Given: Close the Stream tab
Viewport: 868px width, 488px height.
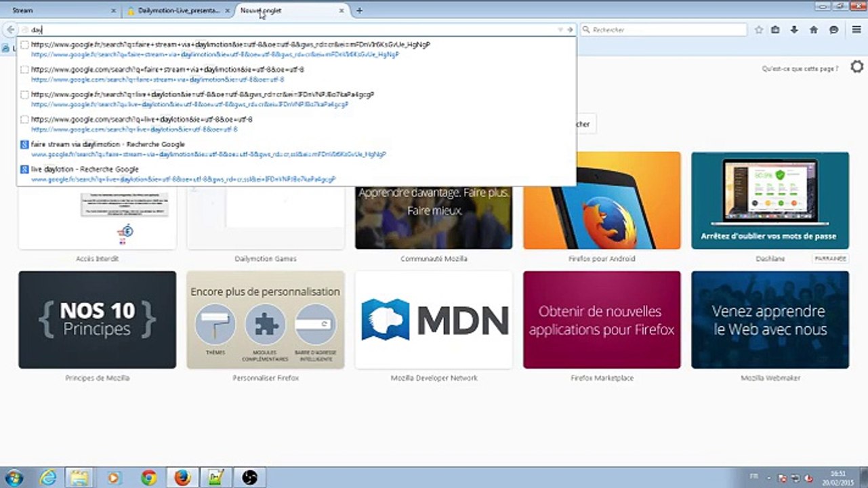Looking at the screenshot, I should pyautogui.click(x=113, y=11).
